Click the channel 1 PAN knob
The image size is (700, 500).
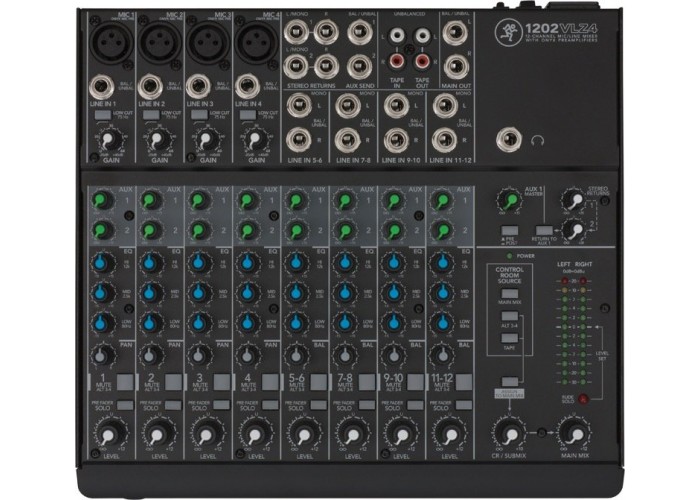(102, 356)
